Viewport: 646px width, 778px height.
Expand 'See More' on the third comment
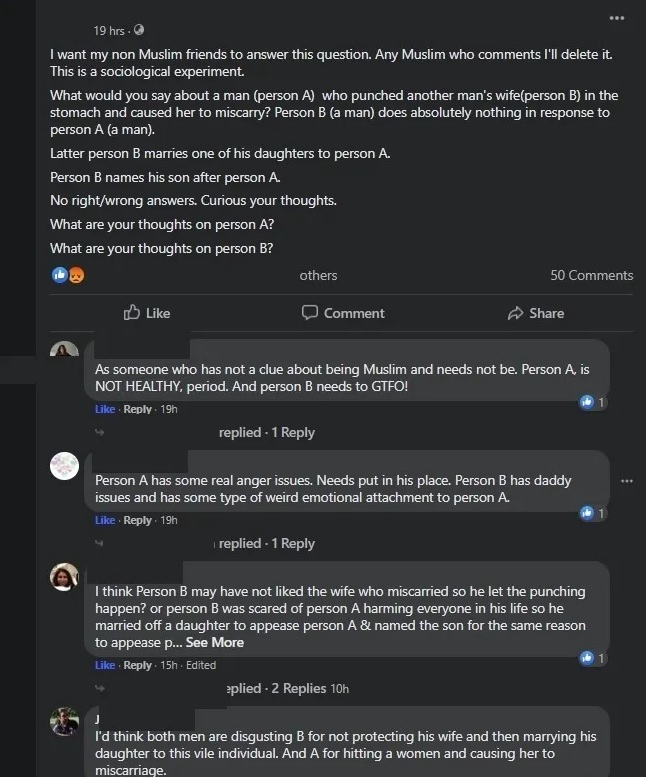pos(214,642)
